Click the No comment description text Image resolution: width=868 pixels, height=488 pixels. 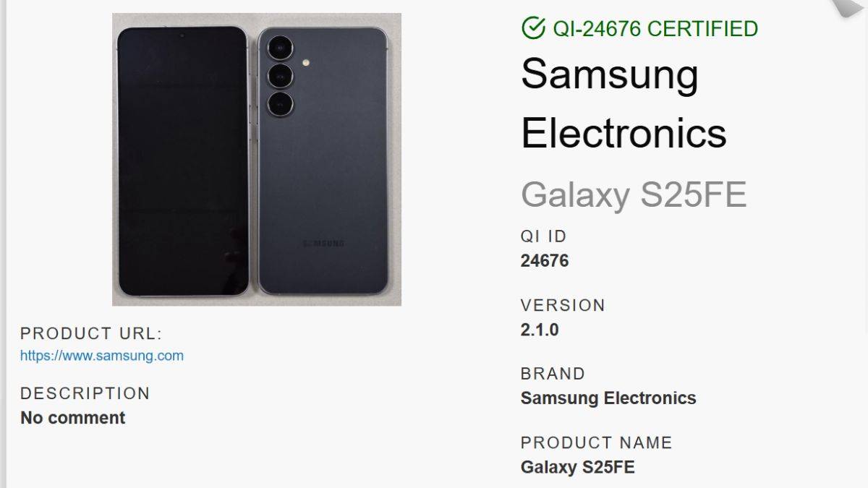tap(73, 418)
